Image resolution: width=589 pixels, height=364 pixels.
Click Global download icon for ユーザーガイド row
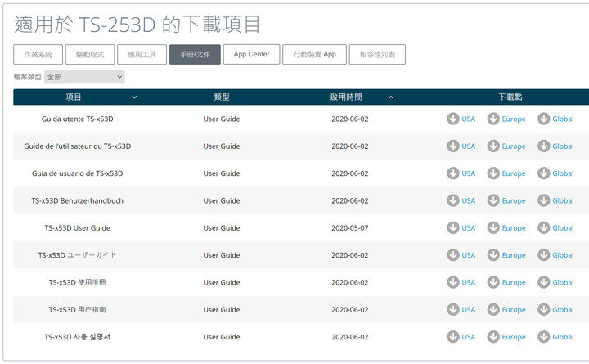pos(543,255)
